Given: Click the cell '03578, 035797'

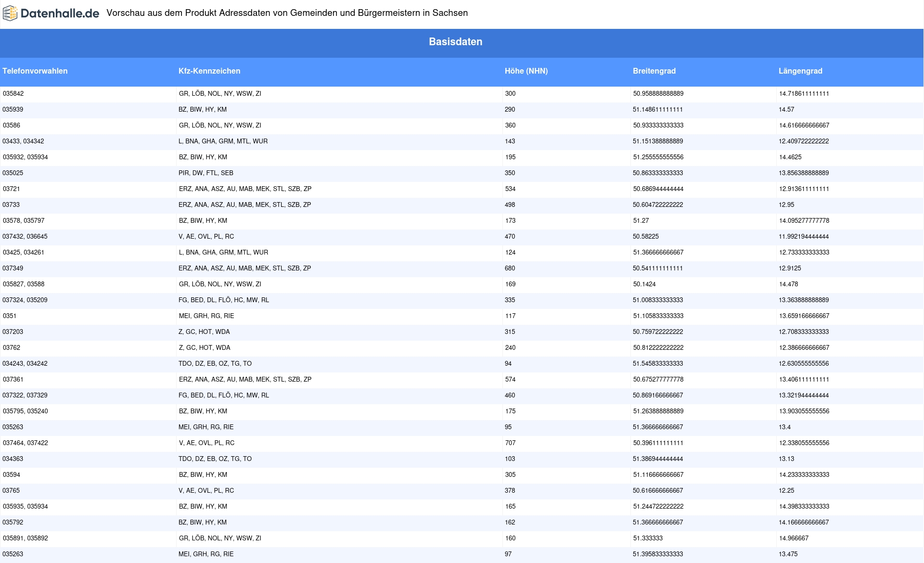Looking at the screenshot, I should pos(24,221).
